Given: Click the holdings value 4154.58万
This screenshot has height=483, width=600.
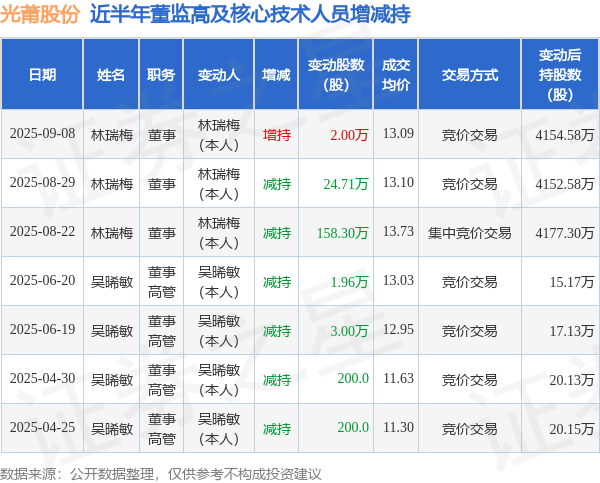Looking at the screenshot, I should [x=564, y=135].
